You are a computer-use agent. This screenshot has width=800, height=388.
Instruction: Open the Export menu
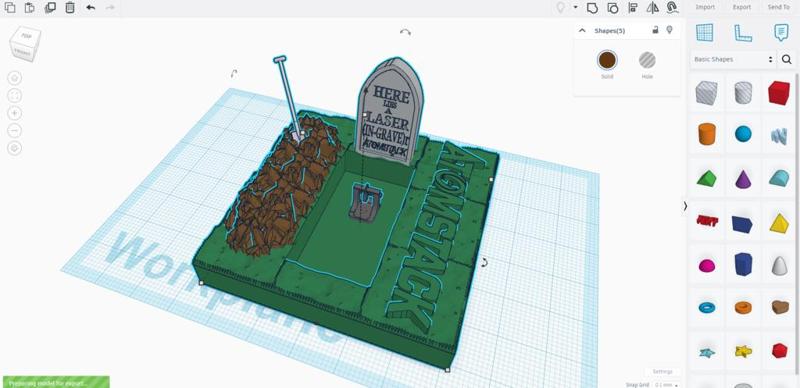click(x=742, y=7)
